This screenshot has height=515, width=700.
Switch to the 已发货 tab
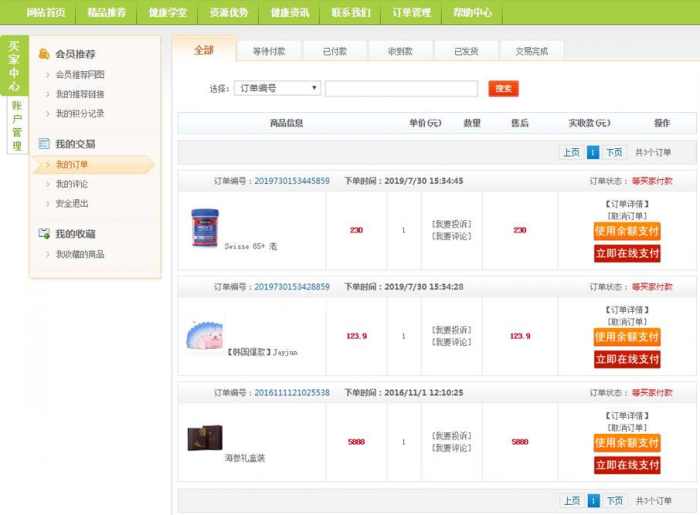click(465, 51)
